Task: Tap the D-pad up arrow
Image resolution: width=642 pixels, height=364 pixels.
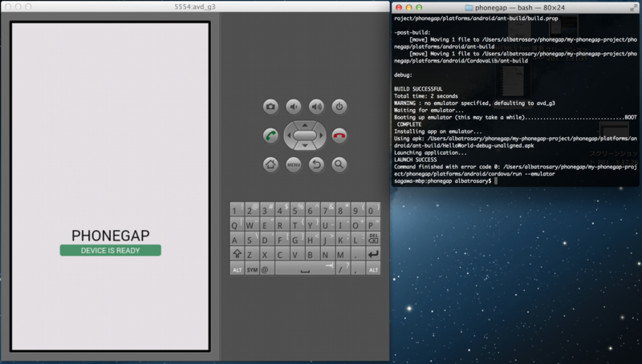Action: point(305,125)
